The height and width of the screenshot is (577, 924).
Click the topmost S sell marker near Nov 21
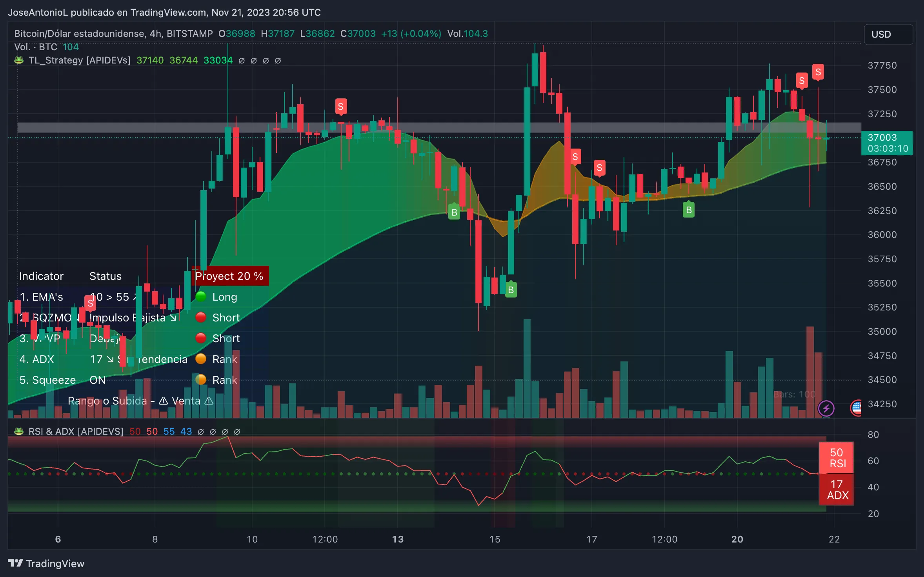[x=818, y=72]
